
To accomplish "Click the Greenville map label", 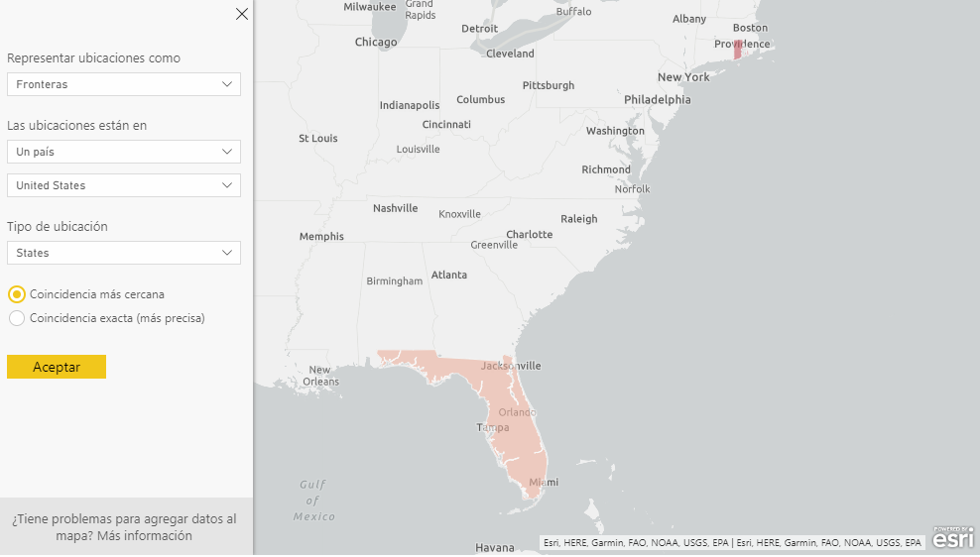I will 494,245.
